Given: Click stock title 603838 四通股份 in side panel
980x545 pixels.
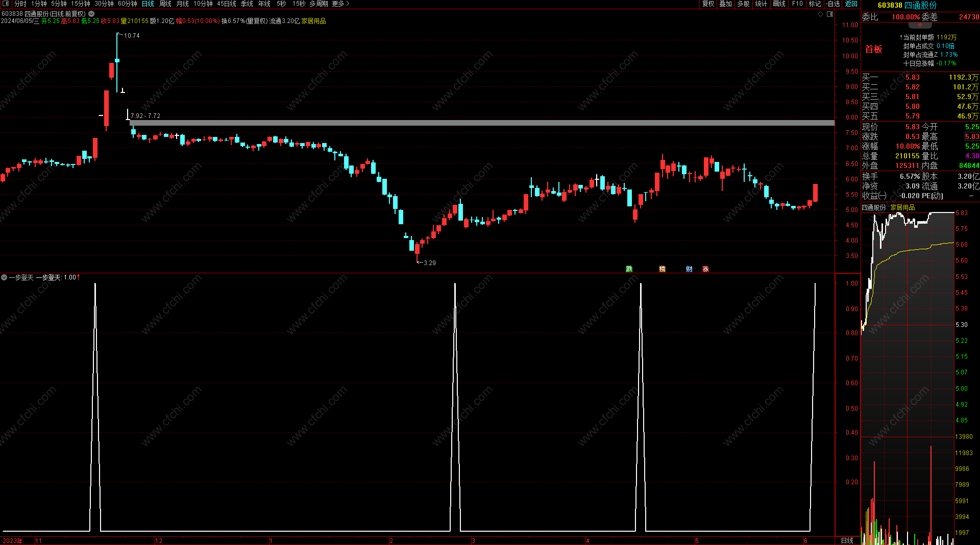Looking at the screenshot, I should tap(908, 5).
